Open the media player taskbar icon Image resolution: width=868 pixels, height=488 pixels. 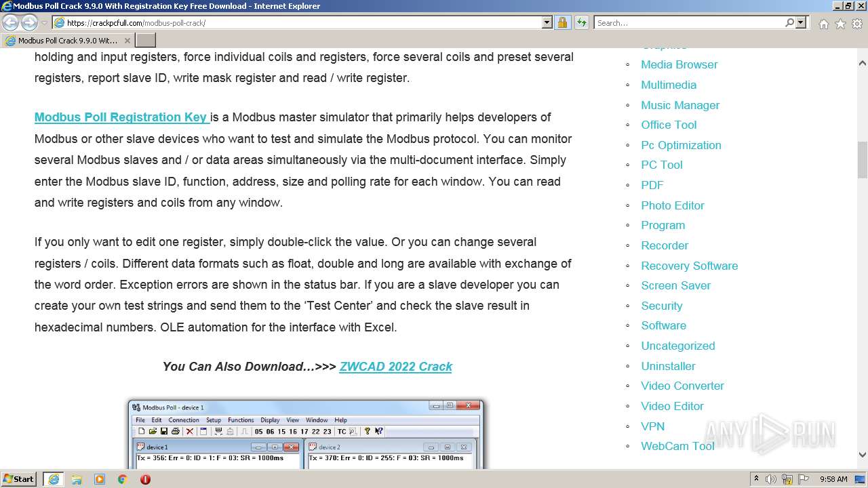(x=100, y=479)
